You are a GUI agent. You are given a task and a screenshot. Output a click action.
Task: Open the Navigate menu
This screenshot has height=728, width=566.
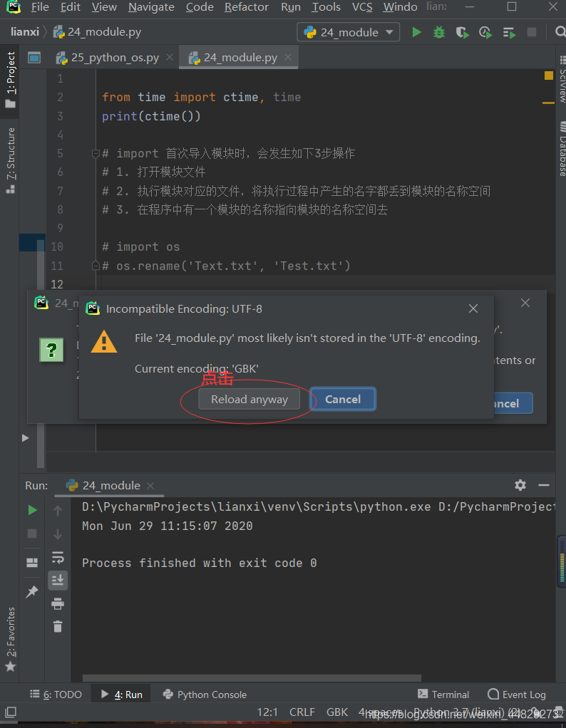coord(152,7)
